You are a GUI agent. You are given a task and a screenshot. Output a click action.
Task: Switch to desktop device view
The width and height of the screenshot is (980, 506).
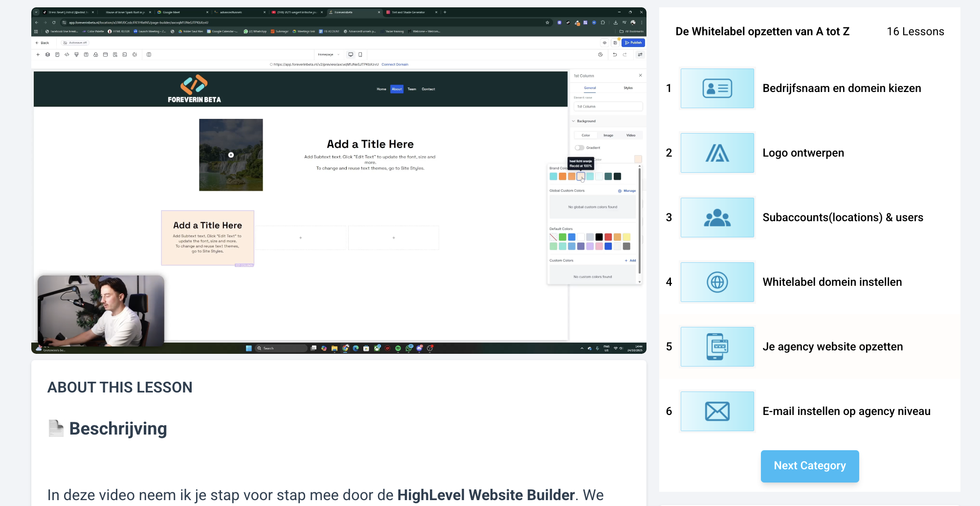(351, 54)
